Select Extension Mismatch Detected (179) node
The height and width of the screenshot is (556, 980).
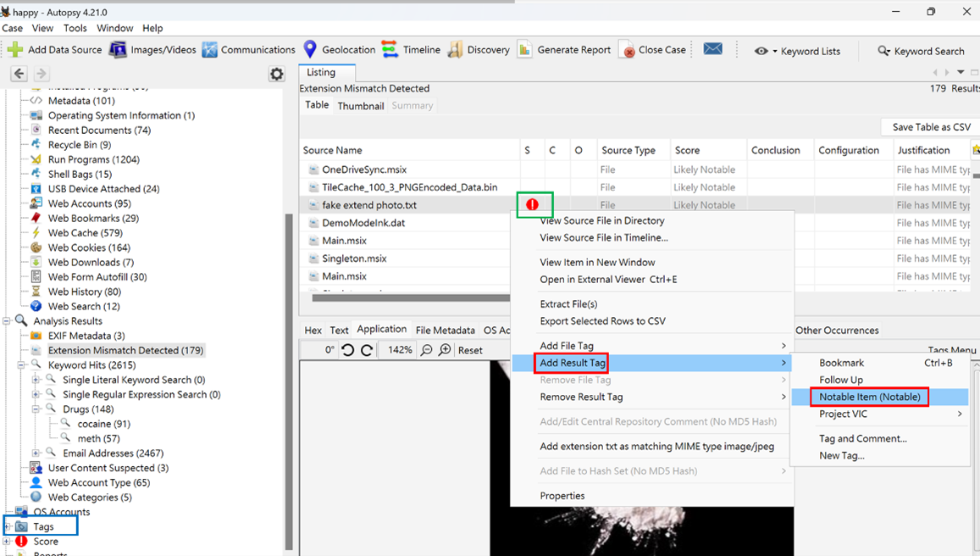pyautogui.click(x=125, y=350)
